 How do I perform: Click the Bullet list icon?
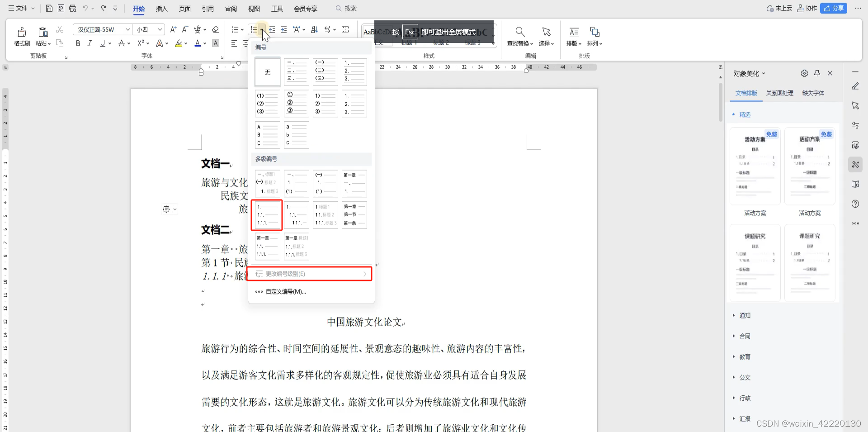coord(235,29)
